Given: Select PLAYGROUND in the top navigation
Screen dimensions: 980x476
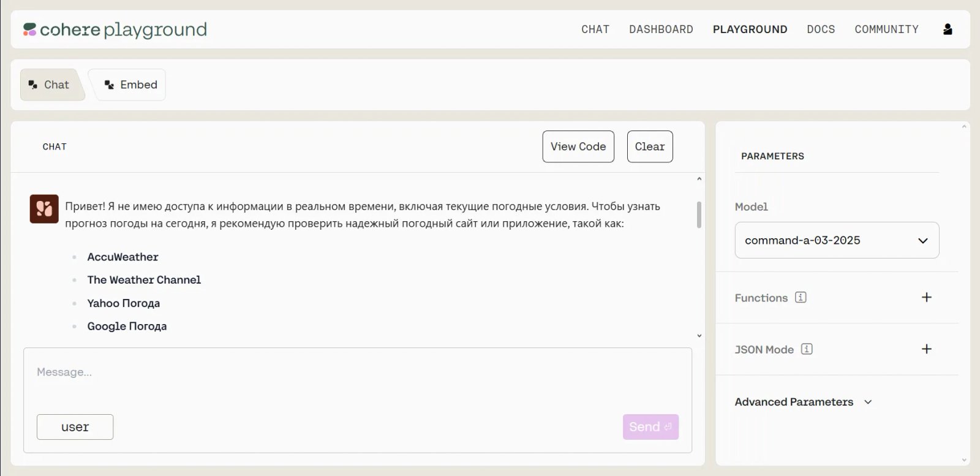Looking at the screenshot, I should click(x=750, y=29).
